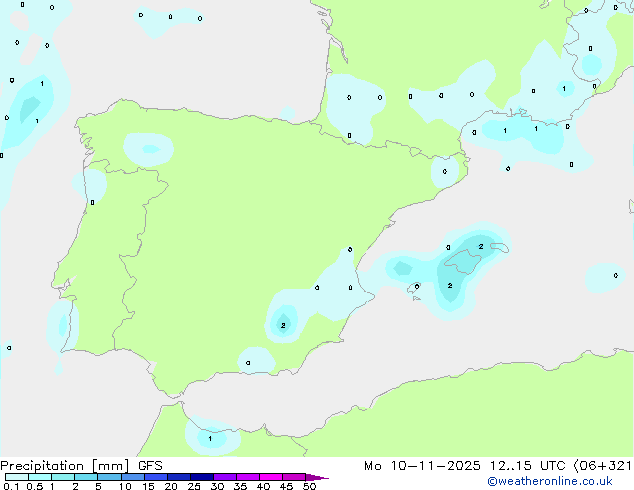Click the '0.1' legend label
The image size is (634, 490).
click(x=11, y=486)
